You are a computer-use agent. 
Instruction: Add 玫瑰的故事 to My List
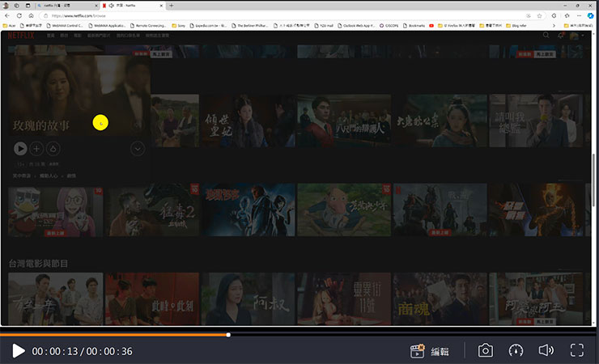click(36, 148)
